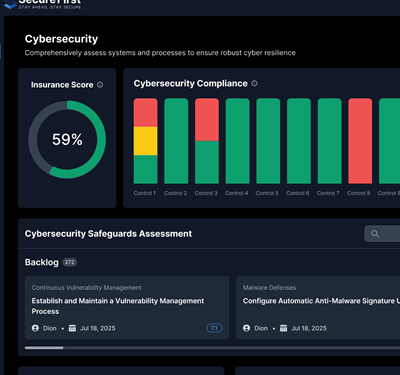Click the user avatar icon on the Anti-Malware card
This screenshot has height=375, width=400.
[247, 328]
